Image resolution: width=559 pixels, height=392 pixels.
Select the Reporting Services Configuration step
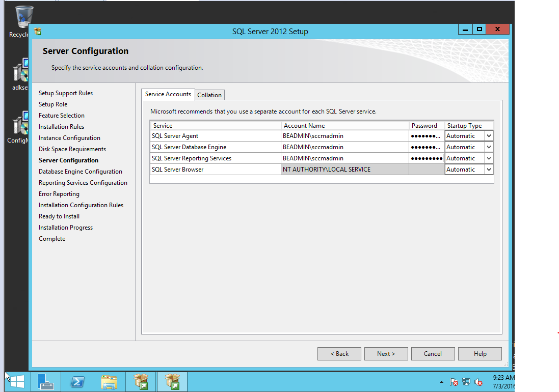click(x=83, y=183)
